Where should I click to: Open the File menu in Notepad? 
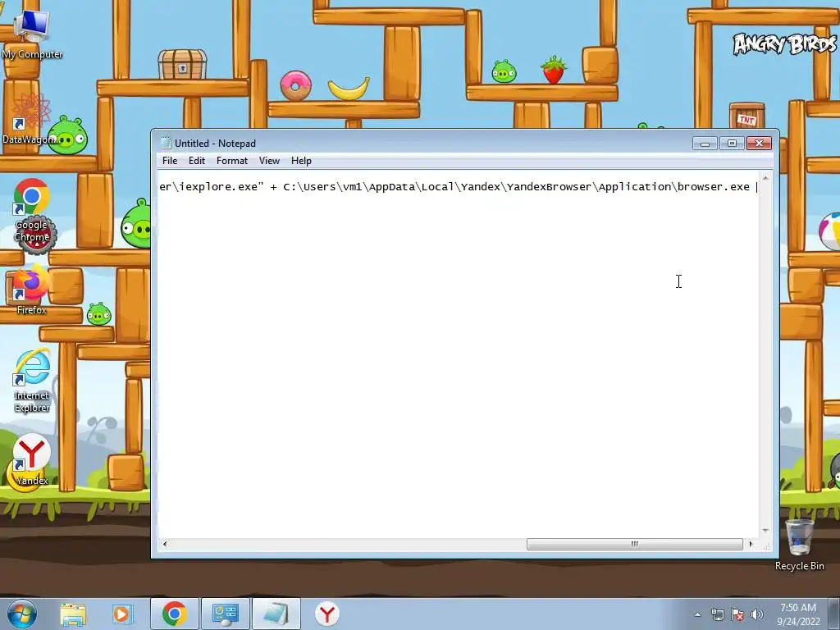tap(170, 161)
